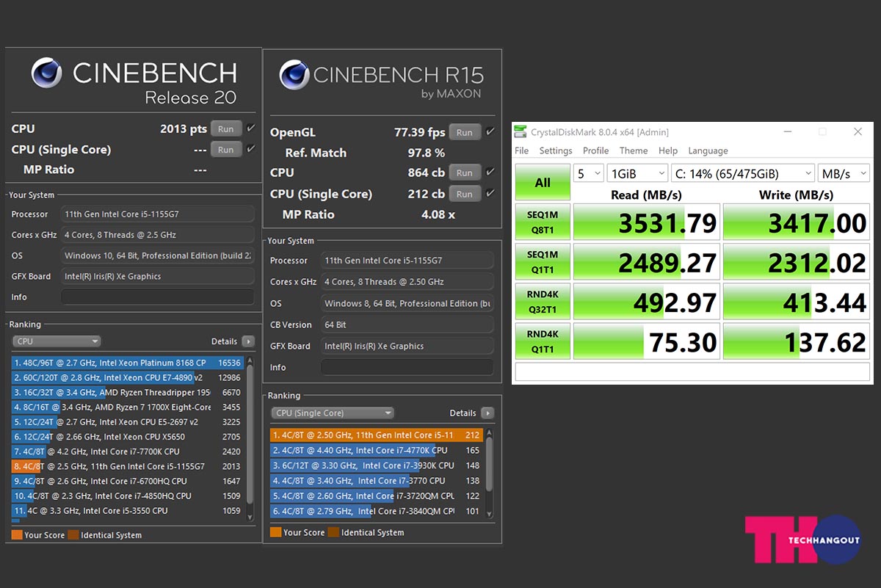Run CPU (Single Core) test in Cinebench R15
881x588 pixels.
(x=465, y=194)
